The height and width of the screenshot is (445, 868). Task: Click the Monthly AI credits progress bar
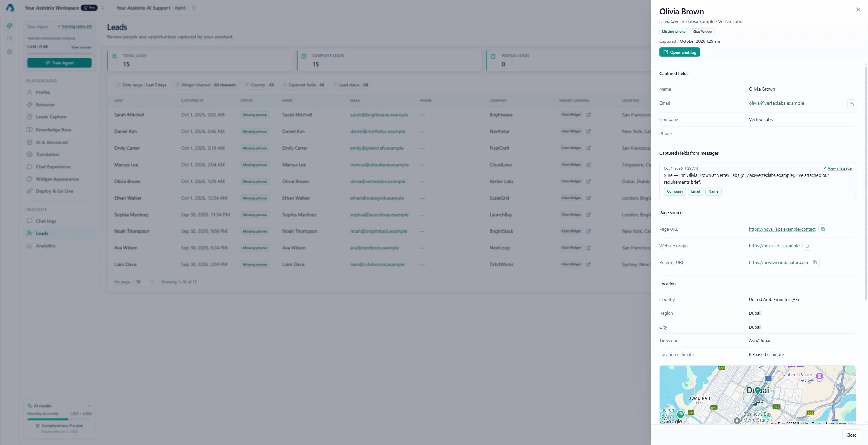[x=59, y=419]
